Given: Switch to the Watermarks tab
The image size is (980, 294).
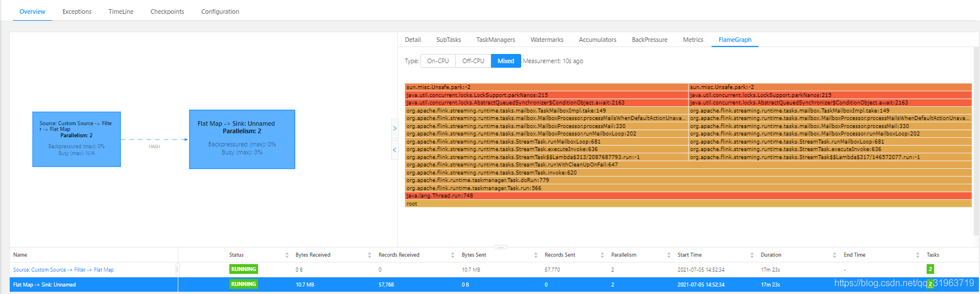Looking at the screenshot, I should (547, 40).
